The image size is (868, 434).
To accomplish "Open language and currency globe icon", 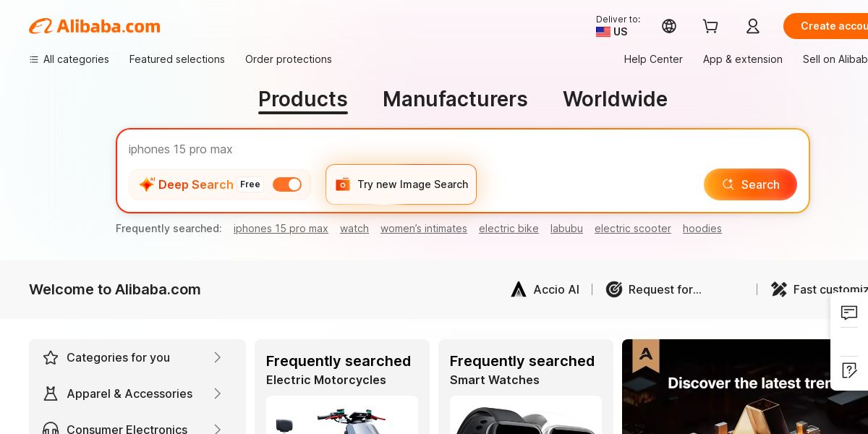I will pos(669,26).
